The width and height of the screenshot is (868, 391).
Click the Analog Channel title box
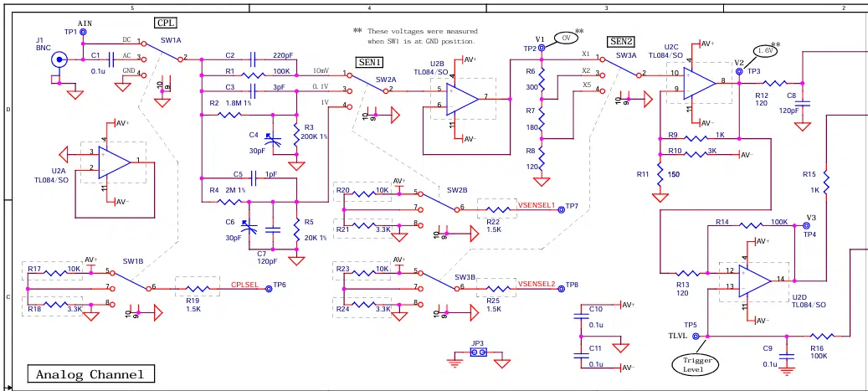click(91, 373)
